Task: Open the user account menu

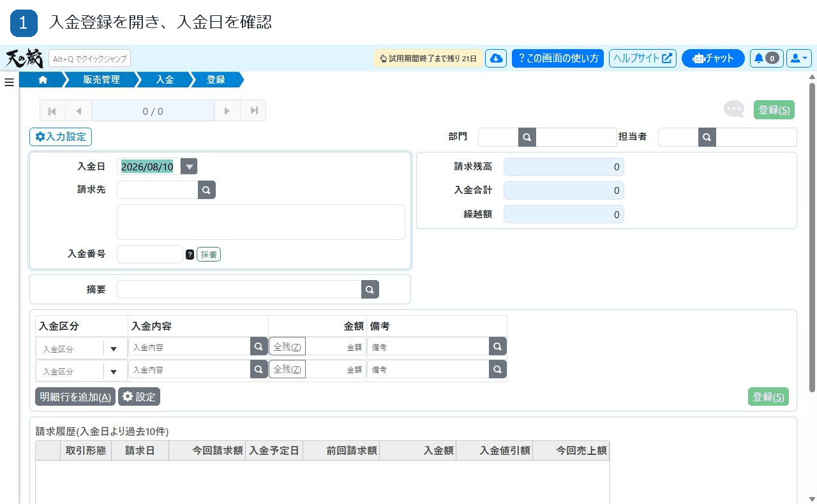Action: 799,58
